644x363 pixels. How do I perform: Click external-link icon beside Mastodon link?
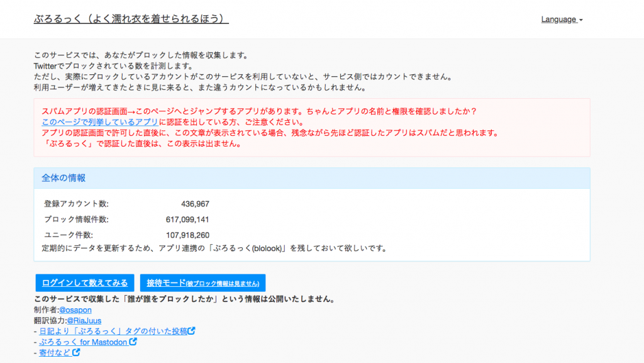(133, 341)
